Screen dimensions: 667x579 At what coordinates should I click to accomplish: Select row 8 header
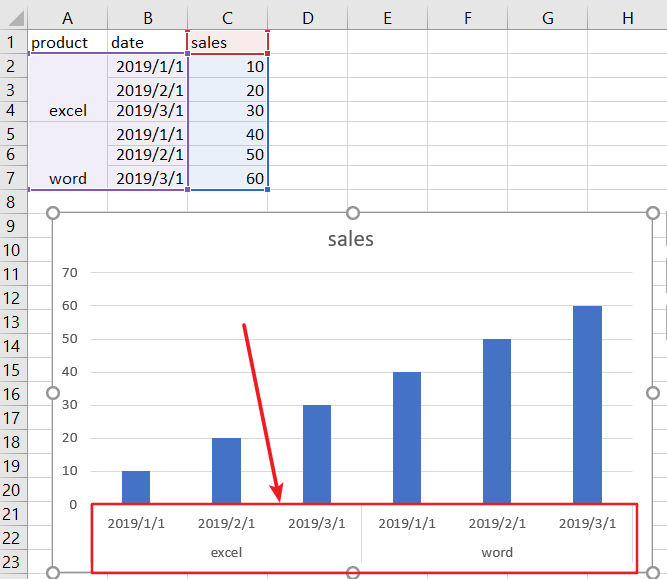pos(14,202)
